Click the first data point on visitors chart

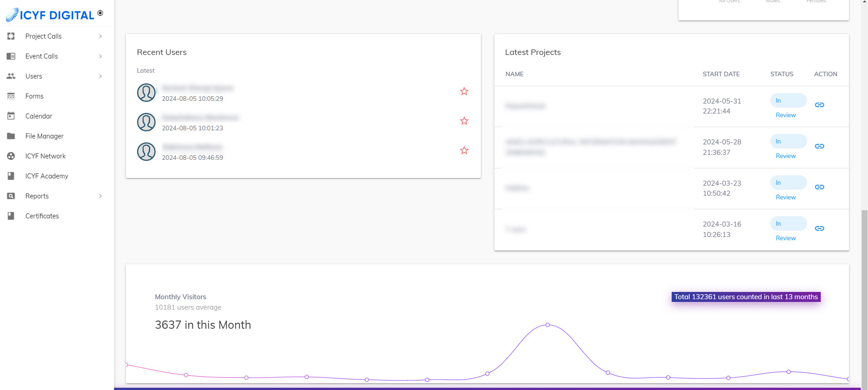tap(127, 365)
